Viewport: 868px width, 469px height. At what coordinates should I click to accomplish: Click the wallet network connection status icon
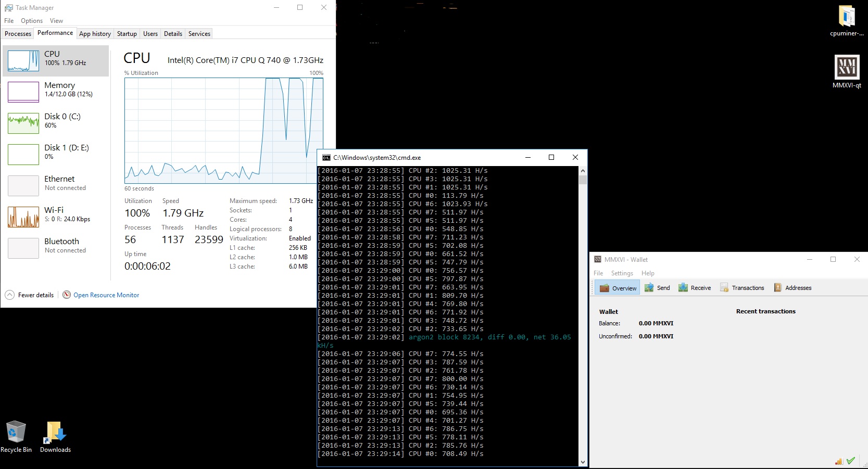(839, 461)
